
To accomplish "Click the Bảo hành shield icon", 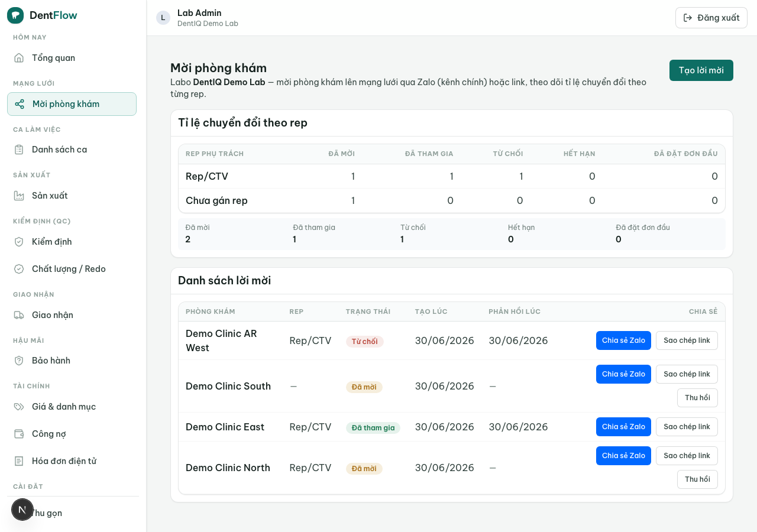I will pyautogui.click(x=19, y=361).
